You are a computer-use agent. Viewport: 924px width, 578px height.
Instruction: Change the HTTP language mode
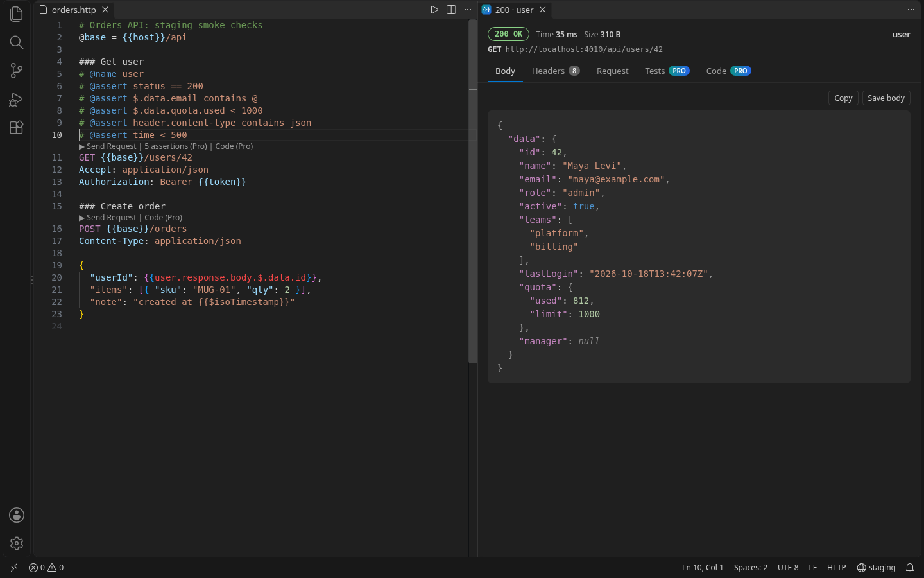(836, 568)
